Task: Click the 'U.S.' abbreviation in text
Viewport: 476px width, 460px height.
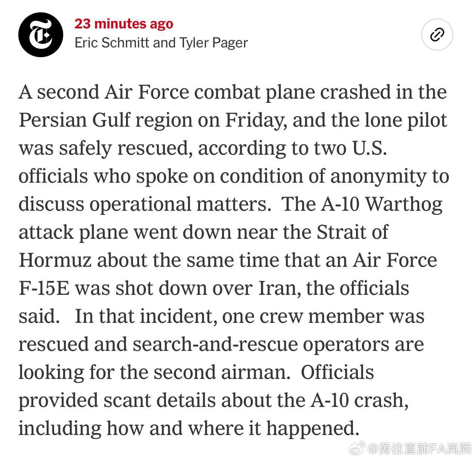Action: click(x=368, y=148)
